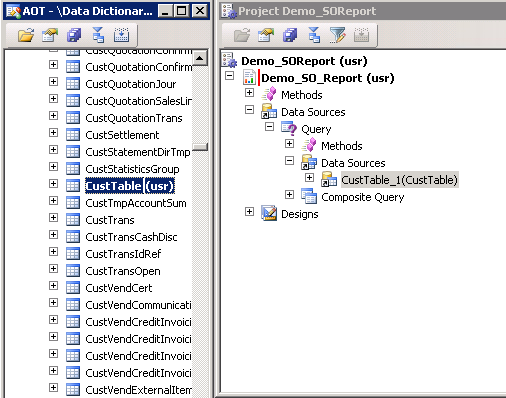Viewport: 506px width, 398px height.
Task: Expand CustTransCashDisc table node
Action: point(53,235)
